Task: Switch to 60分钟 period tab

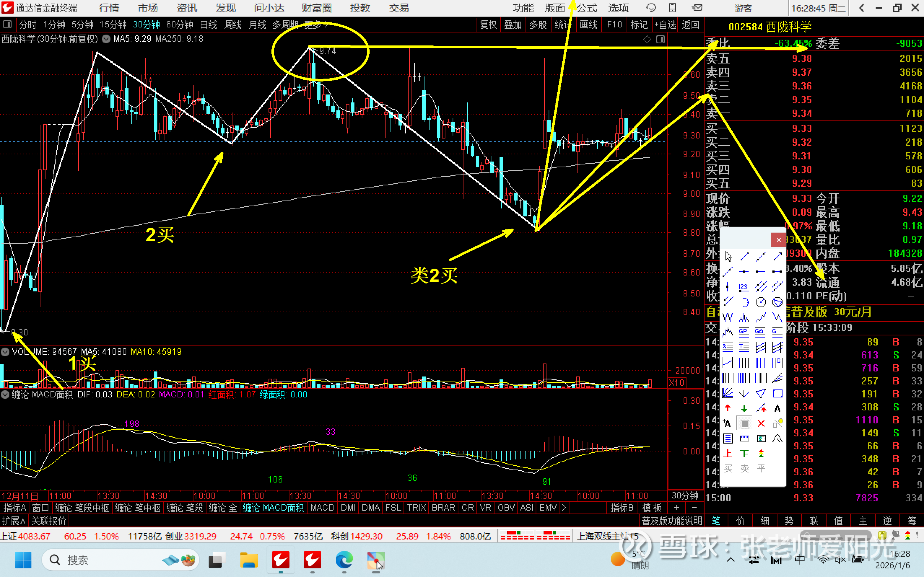Action: point(179,25)
